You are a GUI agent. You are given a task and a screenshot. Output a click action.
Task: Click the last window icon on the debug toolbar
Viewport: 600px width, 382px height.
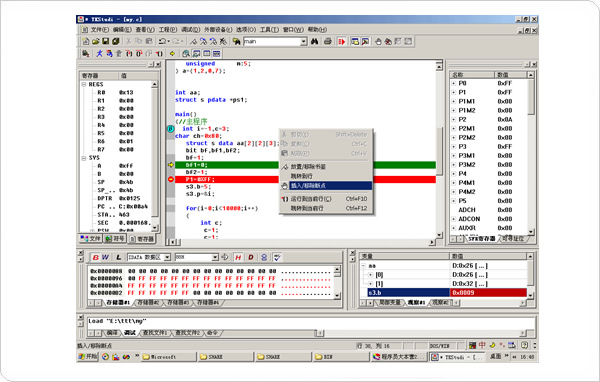point(217,54)
